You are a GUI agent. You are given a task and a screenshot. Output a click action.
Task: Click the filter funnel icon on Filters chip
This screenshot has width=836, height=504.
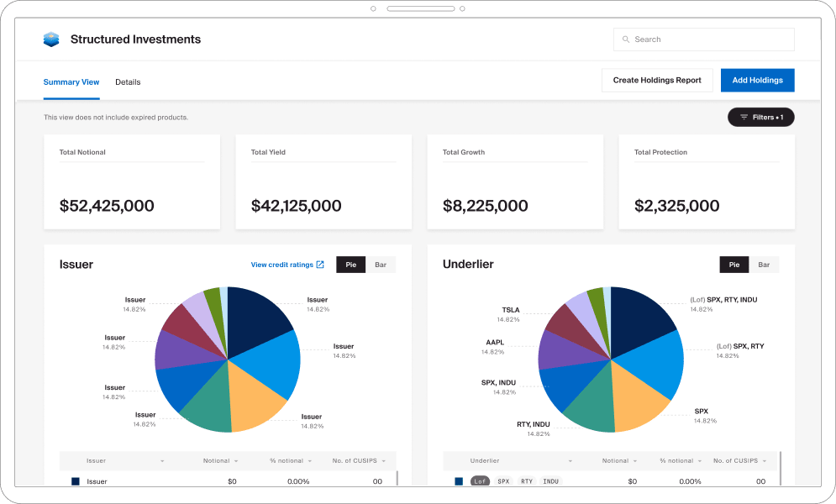[744, 117]
